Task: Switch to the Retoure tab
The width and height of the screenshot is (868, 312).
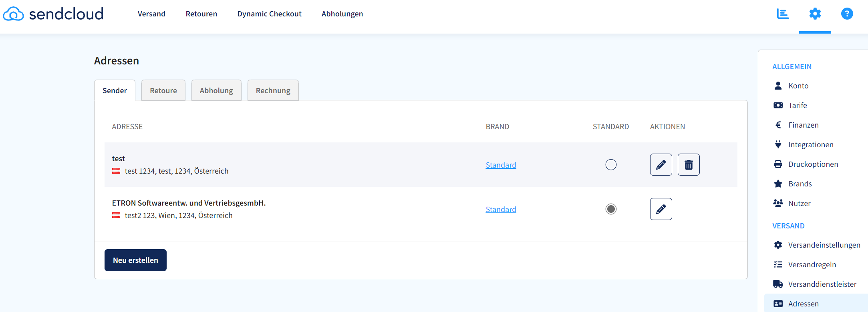Action: [x=163, y=91]
